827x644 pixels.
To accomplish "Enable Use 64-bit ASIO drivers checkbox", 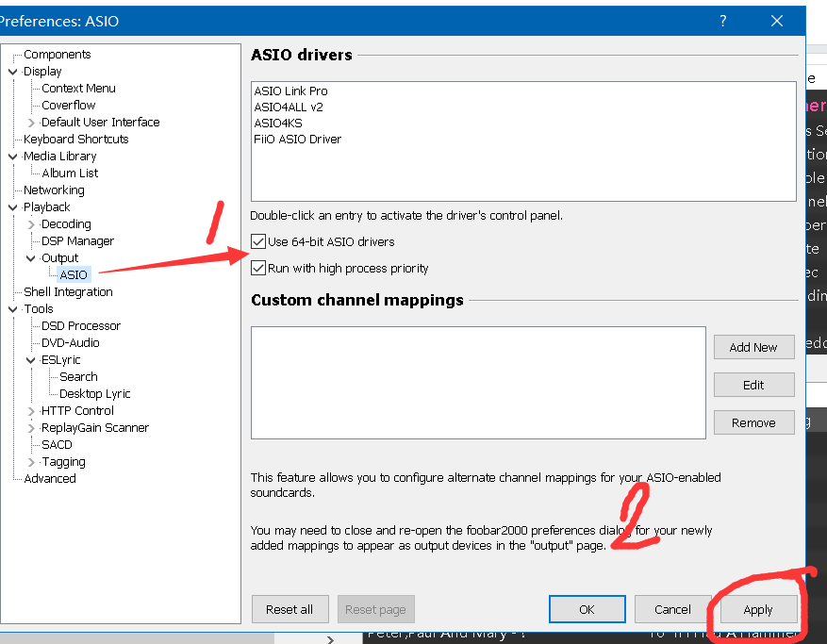I will 258,241.
